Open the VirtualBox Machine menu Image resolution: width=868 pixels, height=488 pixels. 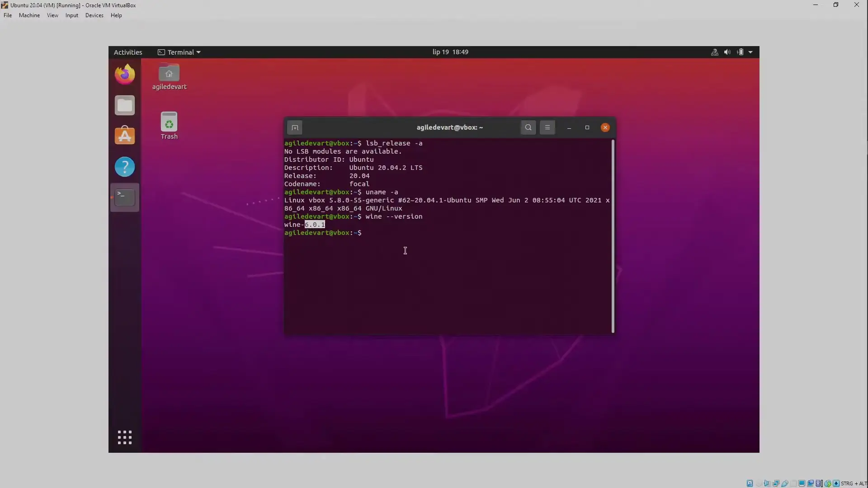[x=29, y=15]
